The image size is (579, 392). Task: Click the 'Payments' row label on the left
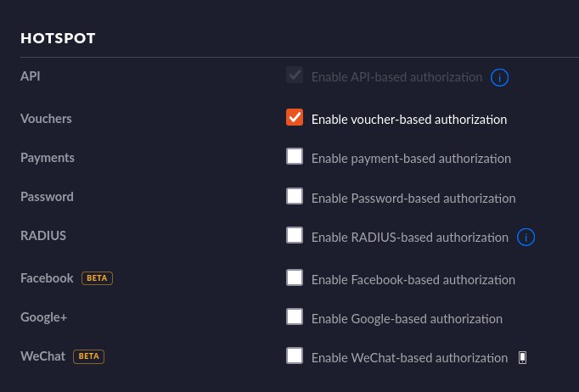(48, 158)
